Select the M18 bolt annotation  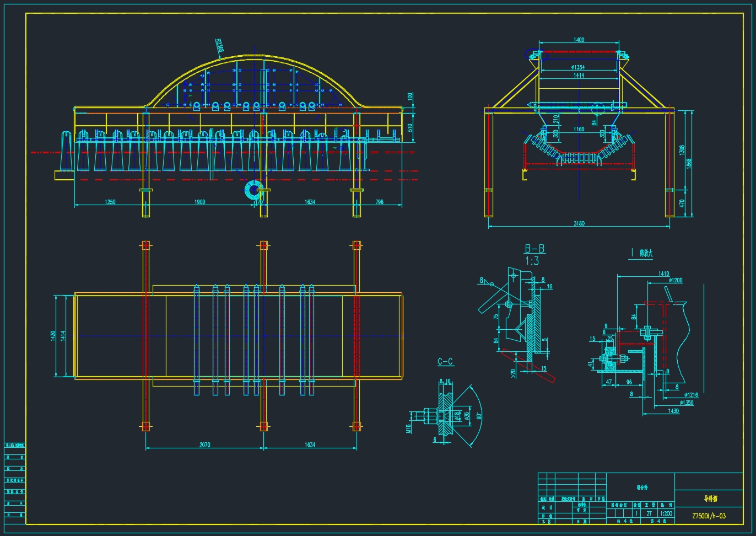(409, 428)
